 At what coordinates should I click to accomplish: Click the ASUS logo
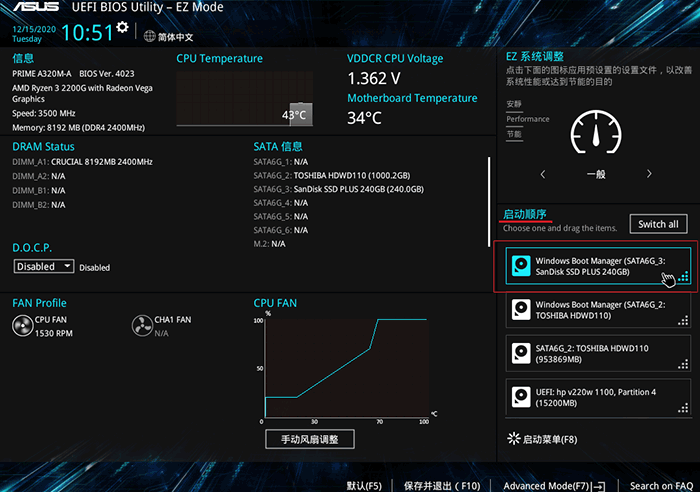coord(36,7)
